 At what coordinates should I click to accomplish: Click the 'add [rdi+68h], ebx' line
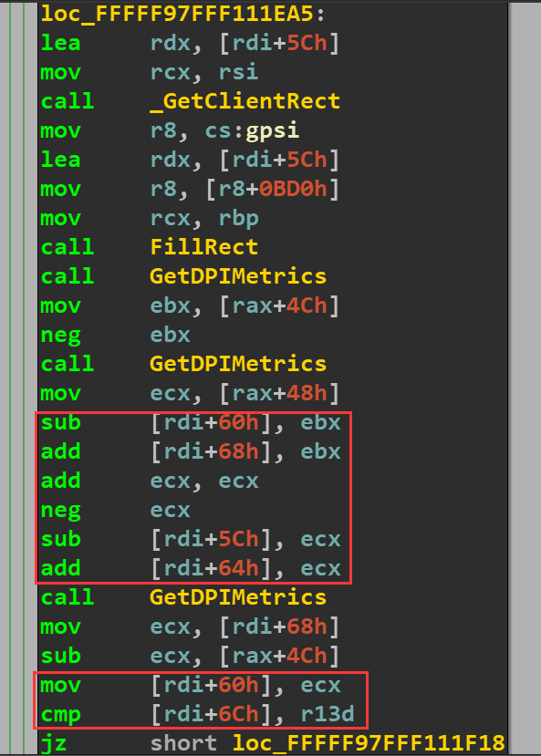(x=191, y=451)
